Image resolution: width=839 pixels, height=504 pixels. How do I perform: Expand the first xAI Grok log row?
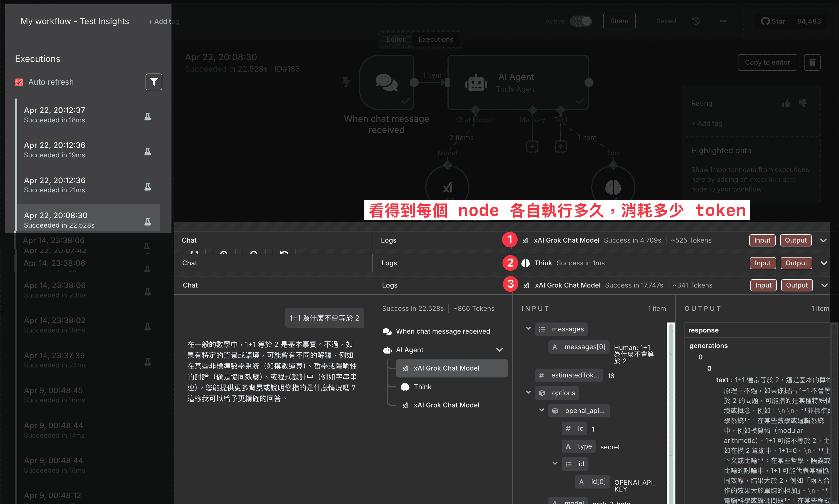pyautogui.click(x=823, y=240)
